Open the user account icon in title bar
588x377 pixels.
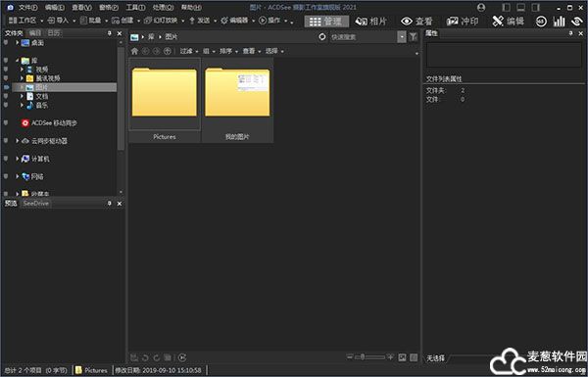click(481, 7)
